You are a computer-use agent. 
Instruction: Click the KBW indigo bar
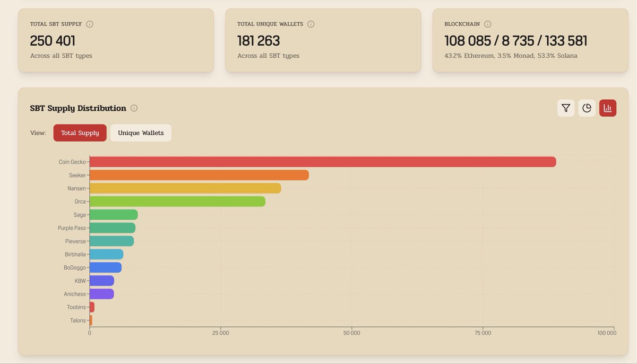102,281
